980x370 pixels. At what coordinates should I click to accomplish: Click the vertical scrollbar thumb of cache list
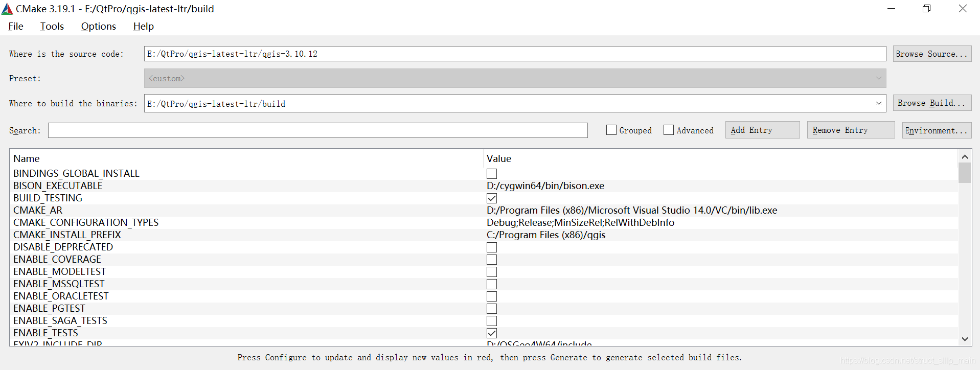pyautogui.click(x=965, y=173)
